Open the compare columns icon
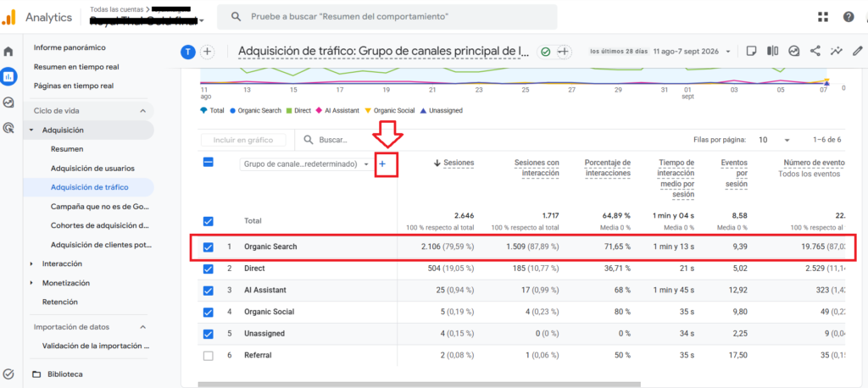 (773, 52)
